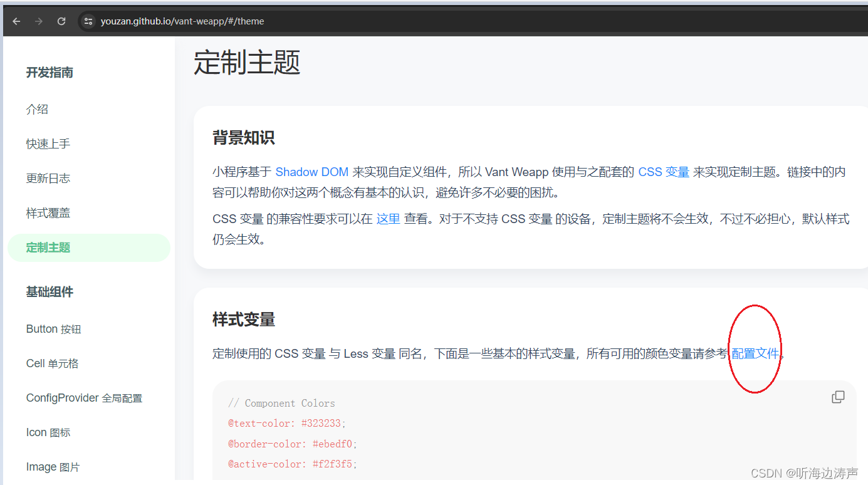Image resolution: width=868 pixels, height=485 pixels.
Task: Click the @text-color: #323233 code line
Action: [x=287, y=424]
